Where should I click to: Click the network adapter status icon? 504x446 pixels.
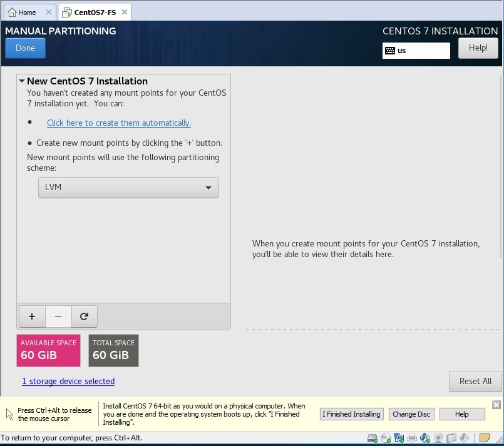click(x=399, y=438)
